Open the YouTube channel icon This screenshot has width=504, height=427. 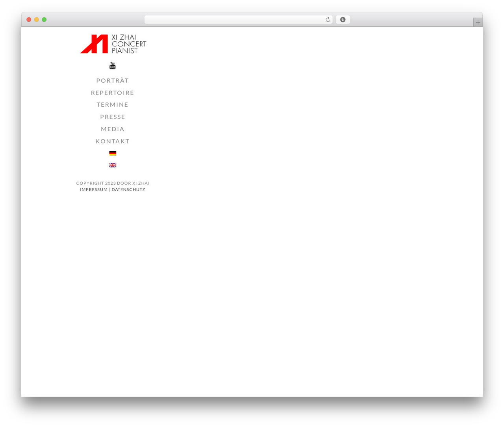point(113,65)
